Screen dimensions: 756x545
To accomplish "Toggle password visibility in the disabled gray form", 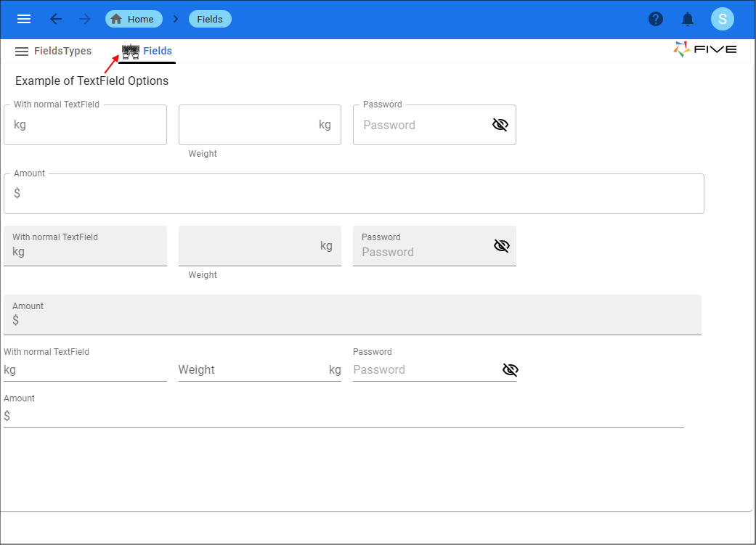I will pos(501,245).
